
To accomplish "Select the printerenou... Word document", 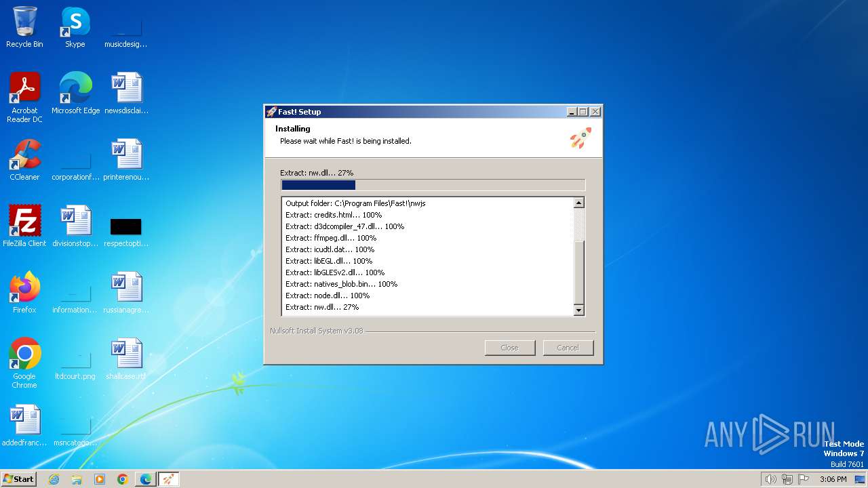I will point(126,160).
